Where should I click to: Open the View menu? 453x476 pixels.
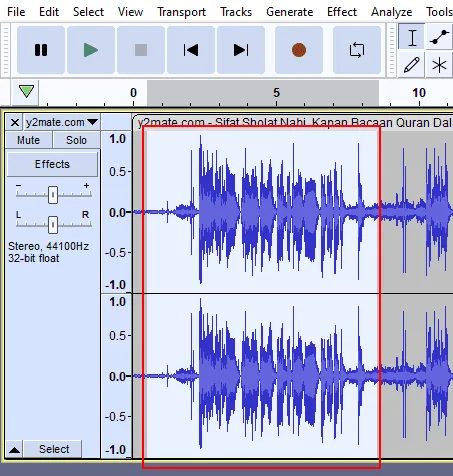pyautogui.click(x=130, y=12)
